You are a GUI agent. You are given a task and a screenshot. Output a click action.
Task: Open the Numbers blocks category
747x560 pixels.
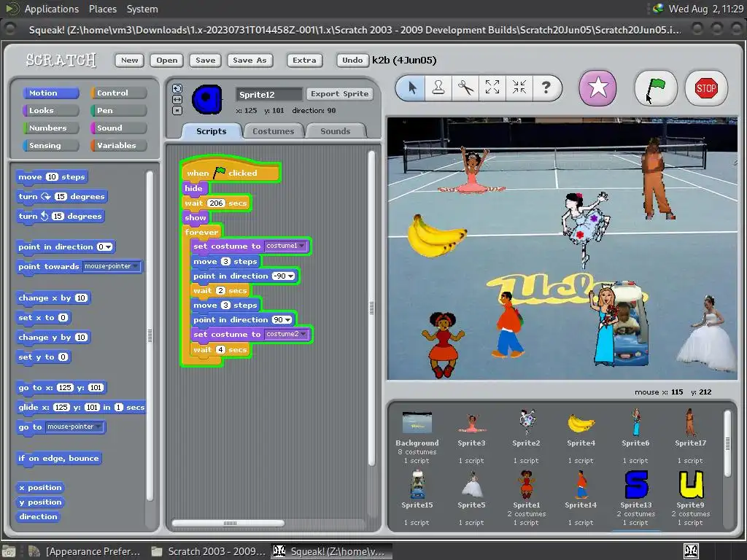click(50, 128)
